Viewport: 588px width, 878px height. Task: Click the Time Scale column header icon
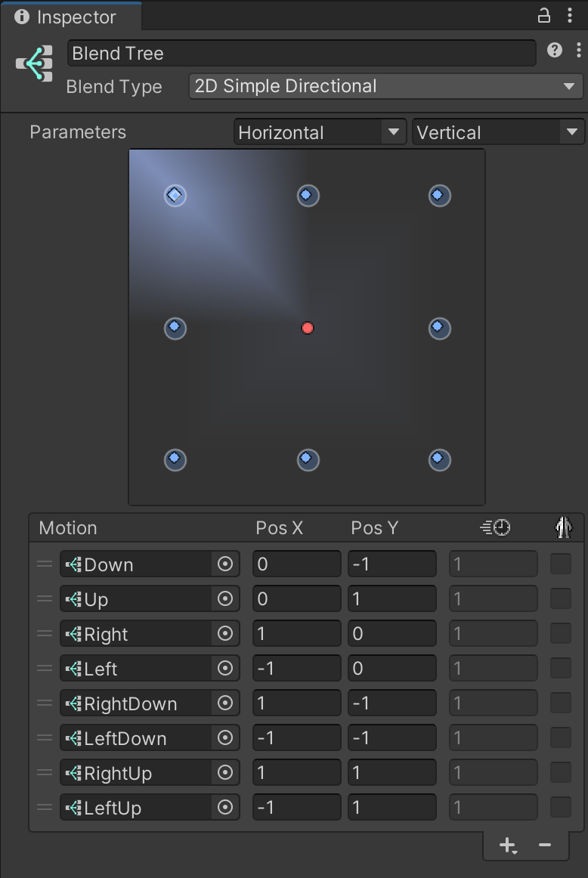pos(495,528)
